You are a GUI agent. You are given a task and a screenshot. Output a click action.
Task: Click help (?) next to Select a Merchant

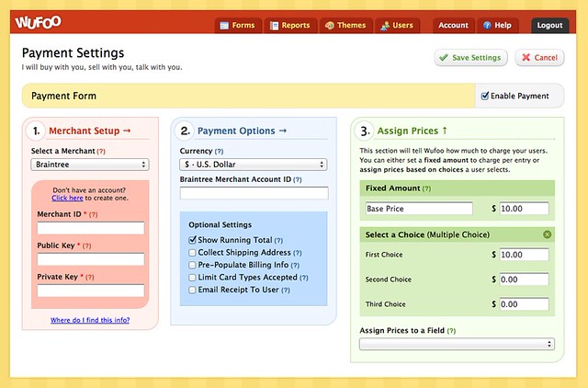pyautogui.click(x=101, y=152)
